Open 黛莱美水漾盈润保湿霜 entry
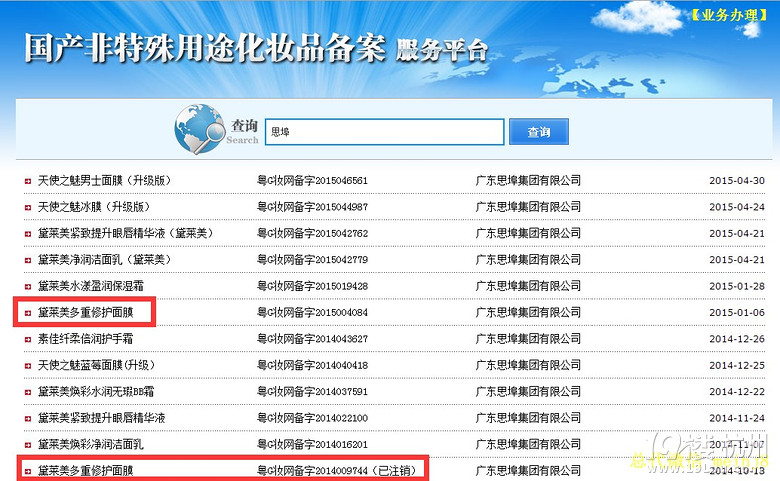 pos(91,286)
